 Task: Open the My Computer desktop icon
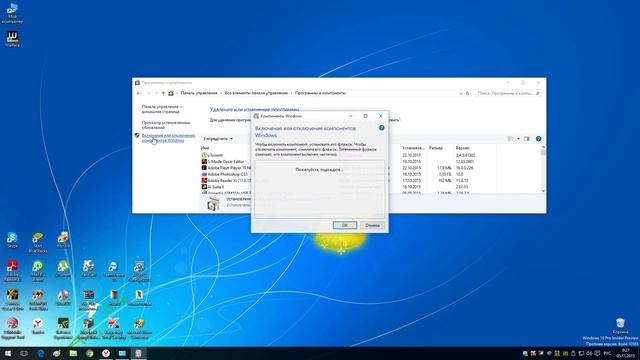click(12, 13)
